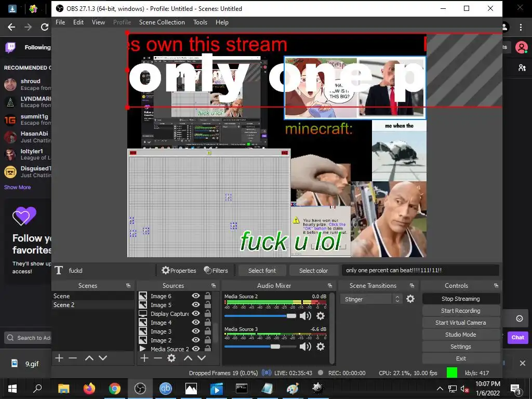Click Select font in source toolbar
The width and height of the screenshot is (532, 399).
click(x=262, y=271)
